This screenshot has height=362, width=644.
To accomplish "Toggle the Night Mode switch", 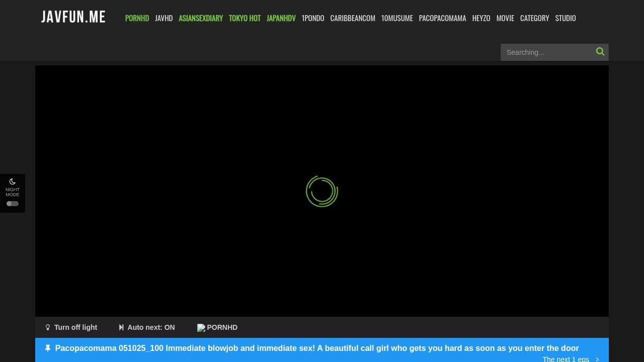I will tap(13, 204).
